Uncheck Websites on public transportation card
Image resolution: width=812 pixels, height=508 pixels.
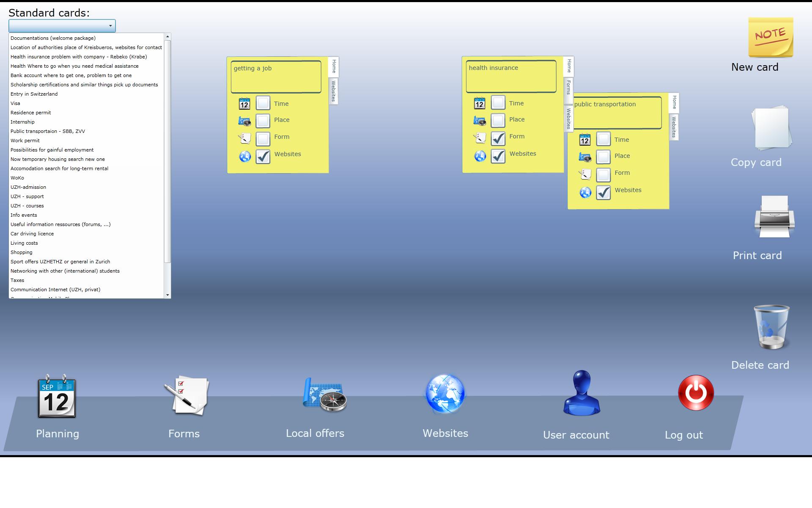tap(604, 193)
